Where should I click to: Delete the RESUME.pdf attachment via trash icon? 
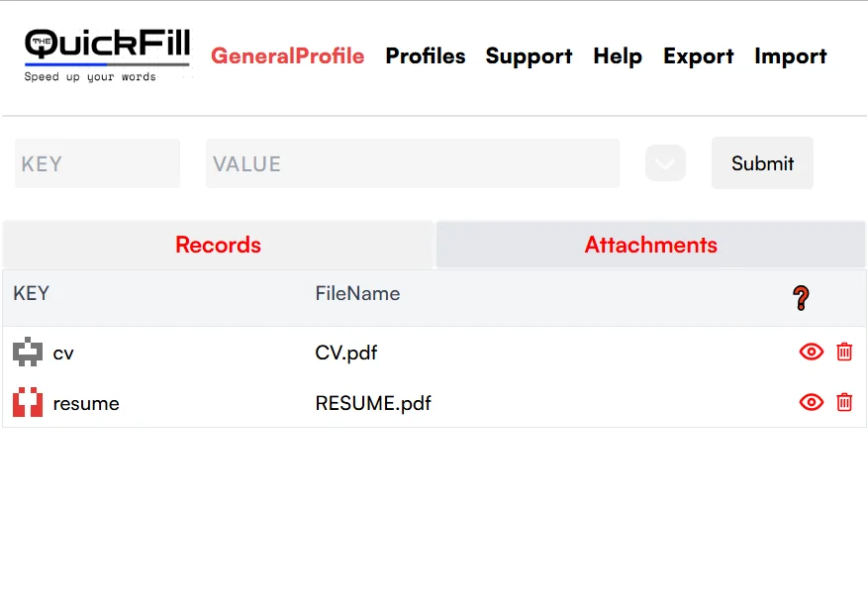point(844,402)
